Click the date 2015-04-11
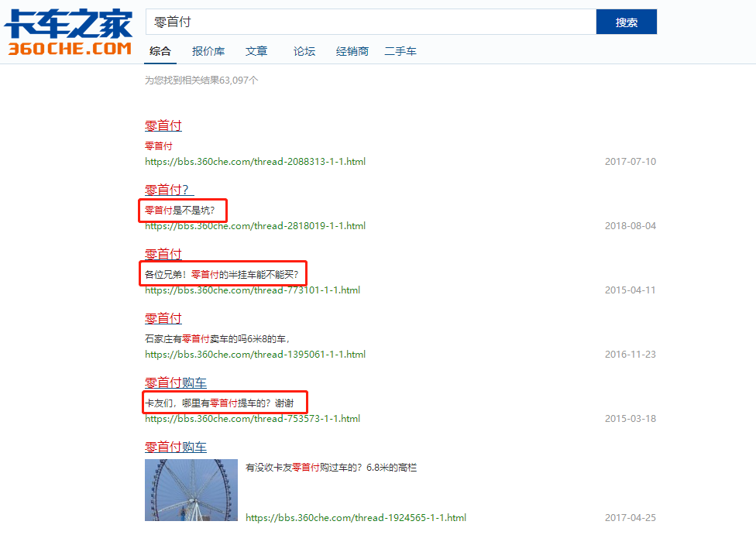 point(631,290)
